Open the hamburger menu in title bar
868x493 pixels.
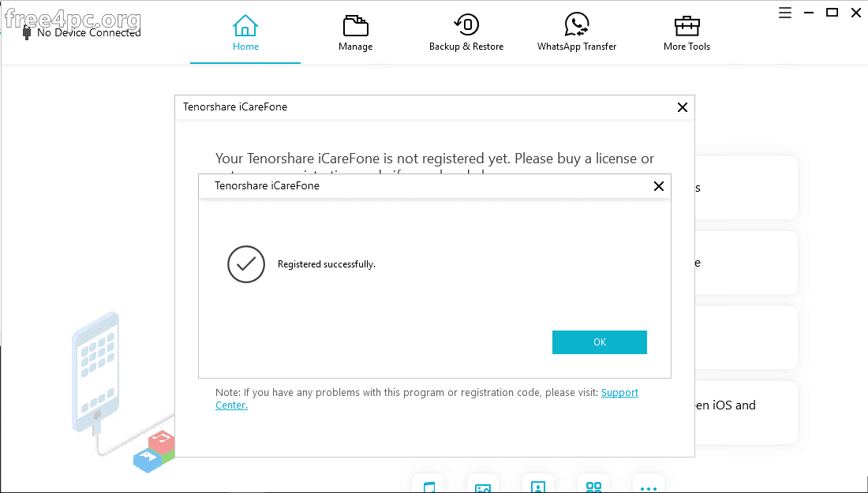coord(785,13)
